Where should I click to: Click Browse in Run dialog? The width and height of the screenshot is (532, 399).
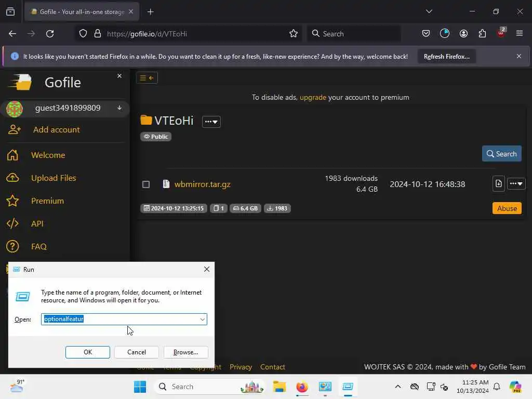click(x=185, y=352)
